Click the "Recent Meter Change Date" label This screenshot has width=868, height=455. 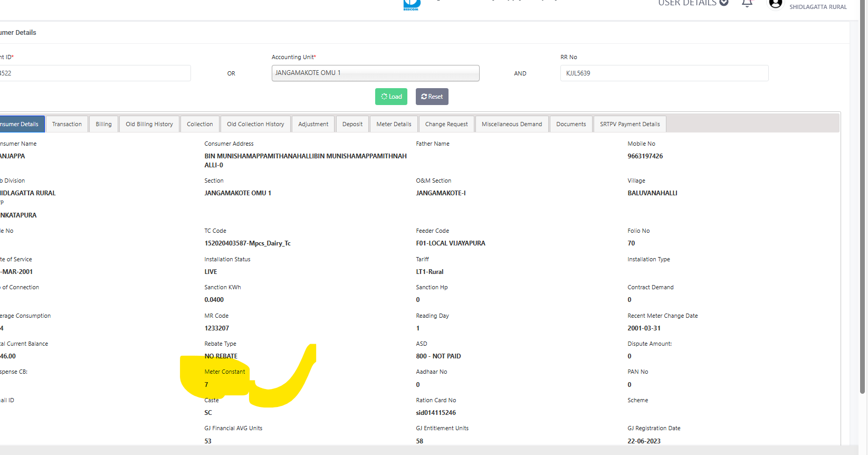pos(663,316)
